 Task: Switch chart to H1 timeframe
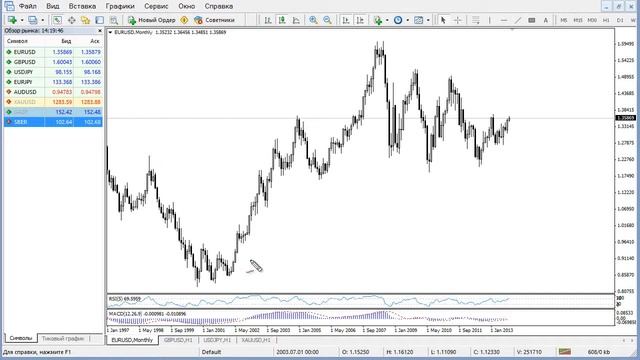pos(606,20)
